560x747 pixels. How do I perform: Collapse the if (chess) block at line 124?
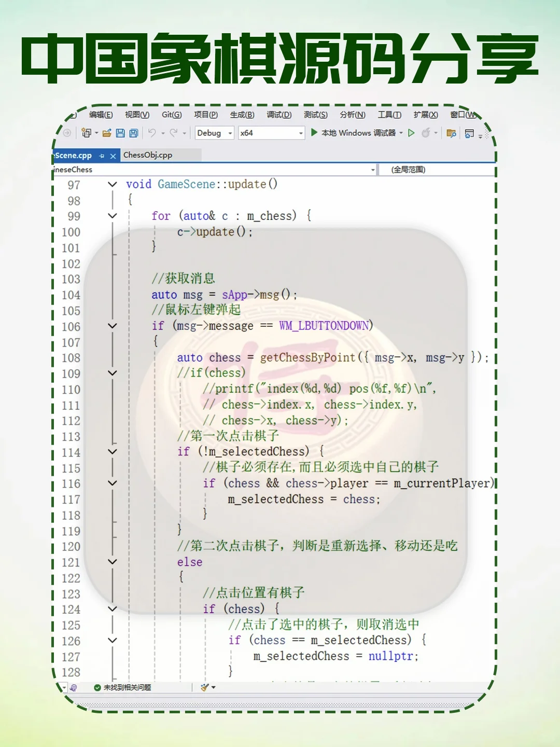[112, 609]
